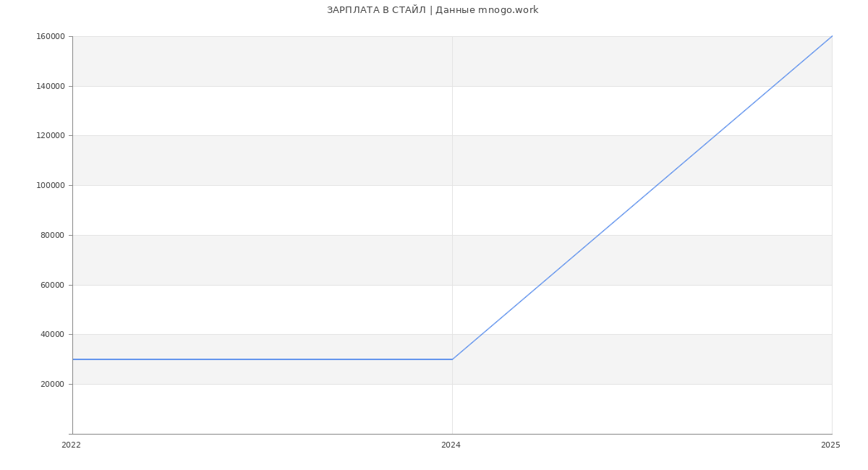Image resolution: width=868 pixels, height=470 pixels.
Task: Click the "mnogo.work" text in the title
Action: pos(508,10)
